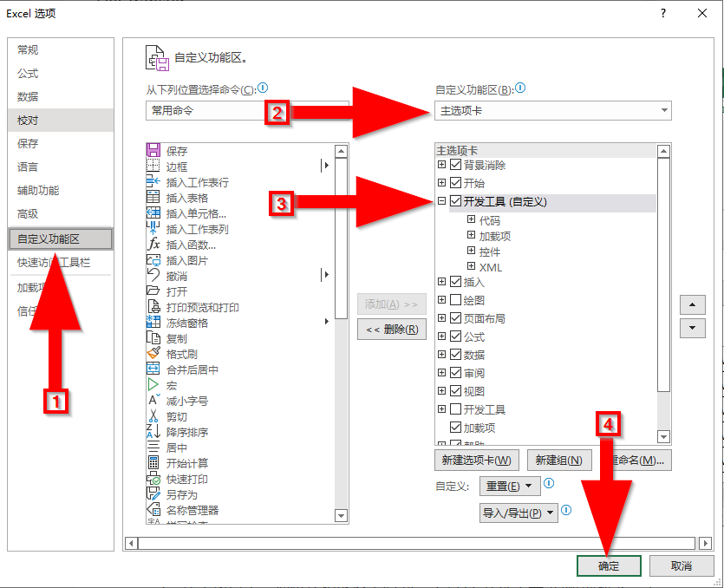
Task: Select the 冻结窗格 icon
Action: click(153, 322)
